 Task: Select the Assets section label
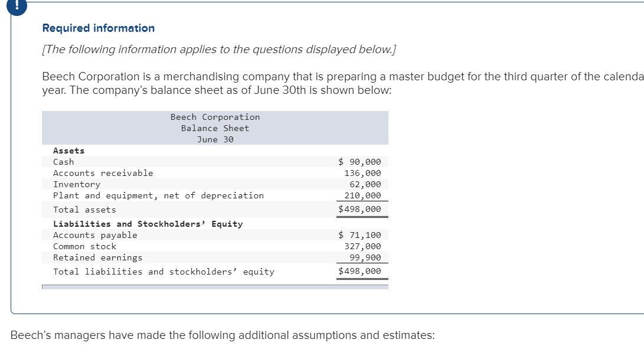pyautogui.click(x=68, y=151)
